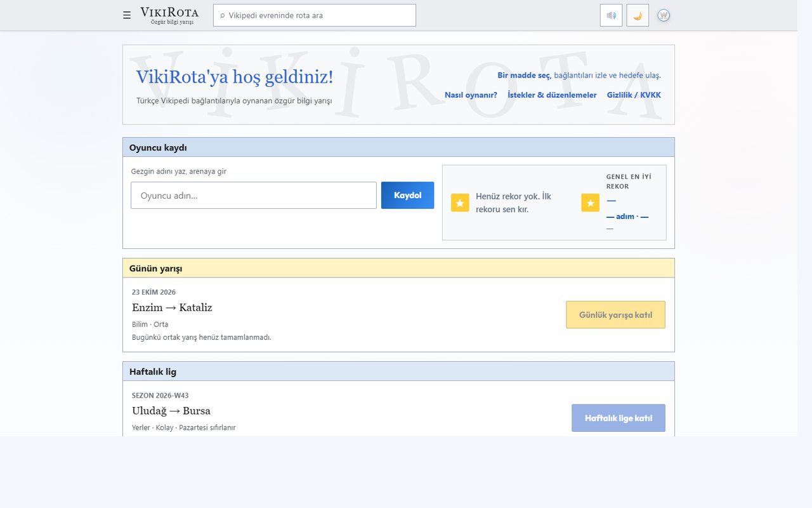Click the VikiRota logo

point(169,15)
